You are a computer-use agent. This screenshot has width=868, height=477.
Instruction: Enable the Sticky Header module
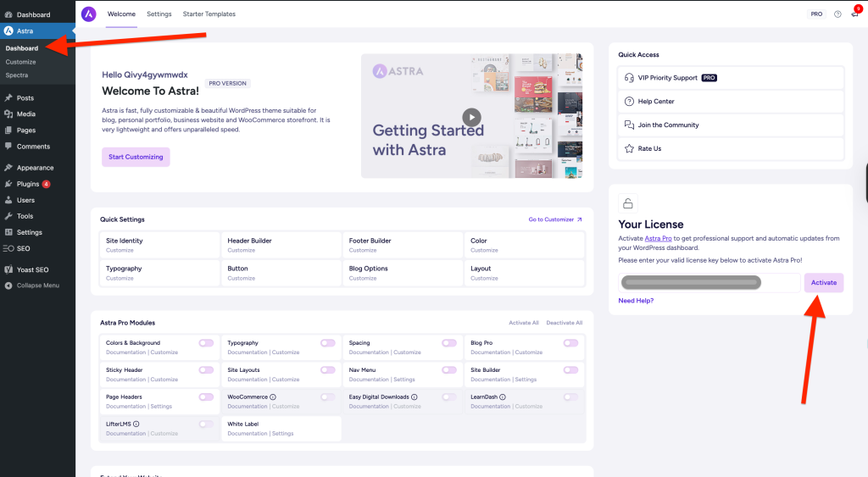pos(206,370)
